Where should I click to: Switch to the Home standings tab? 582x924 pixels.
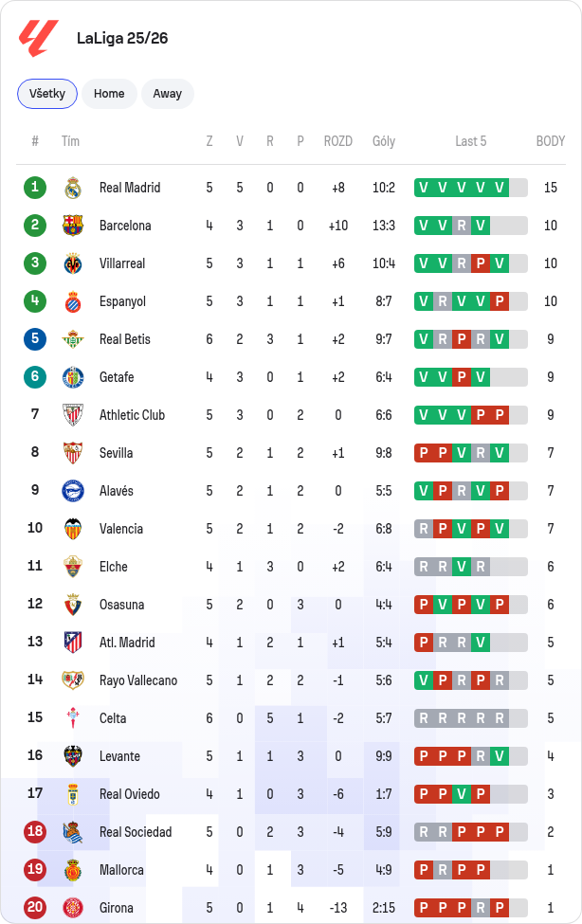(109, 94)
